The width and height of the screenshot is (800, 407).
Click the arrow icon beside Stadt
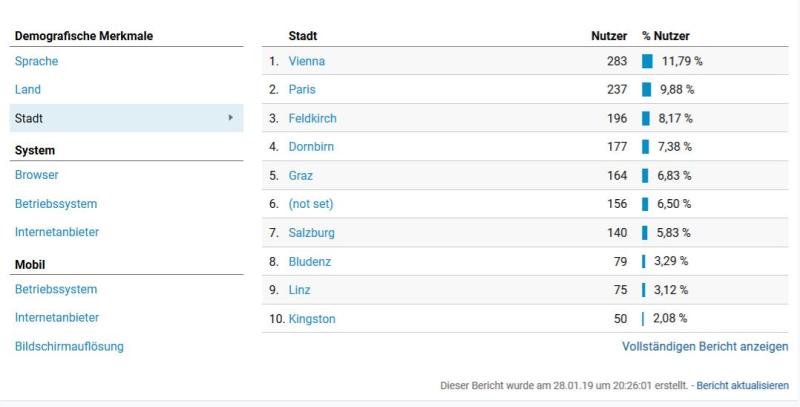tap(231, 118)
